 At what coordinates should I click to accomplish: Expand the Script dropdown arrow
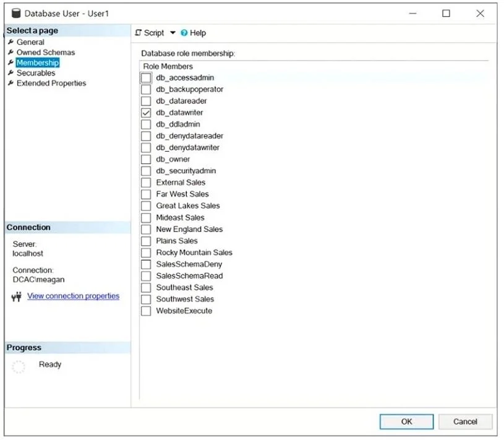[173, 33]
